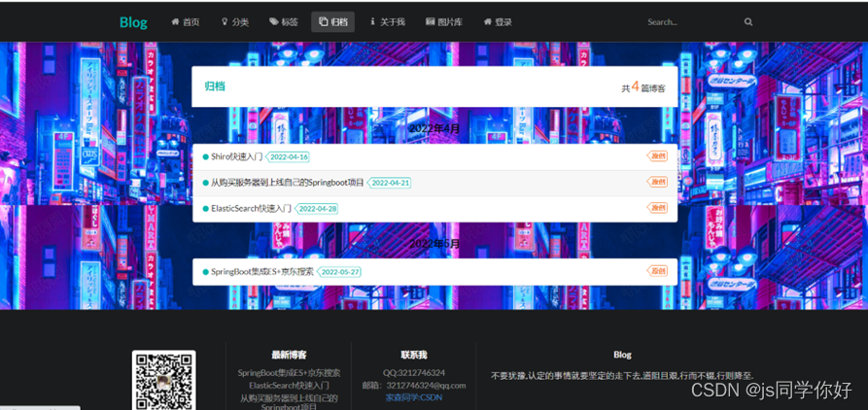Click the green bullet before SpringBoot集成ES+京东搜索 in the archive list

point(206,272)
